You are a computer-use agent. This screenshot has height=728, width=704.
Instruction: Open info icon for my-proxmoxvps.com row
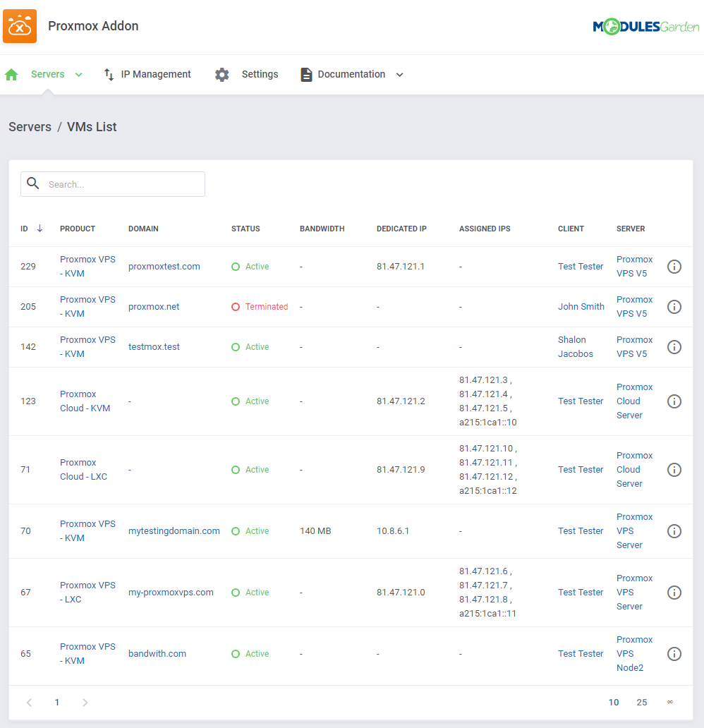(674, 593)
